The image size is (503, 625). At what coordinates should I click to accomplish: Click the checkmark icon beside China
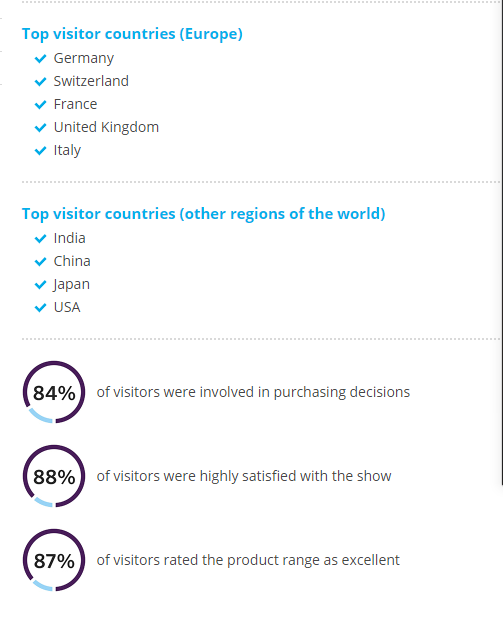tap(41, 262)
